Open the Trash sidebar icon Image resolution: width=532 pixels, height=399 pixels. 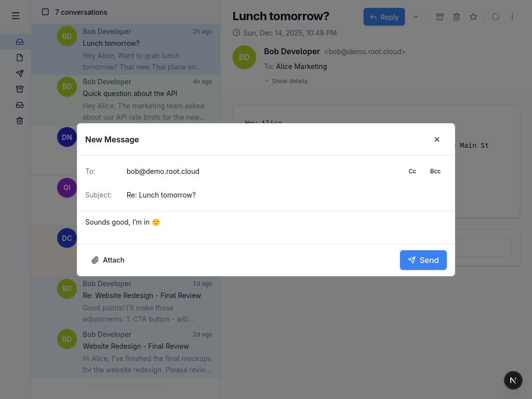(20, 121)
